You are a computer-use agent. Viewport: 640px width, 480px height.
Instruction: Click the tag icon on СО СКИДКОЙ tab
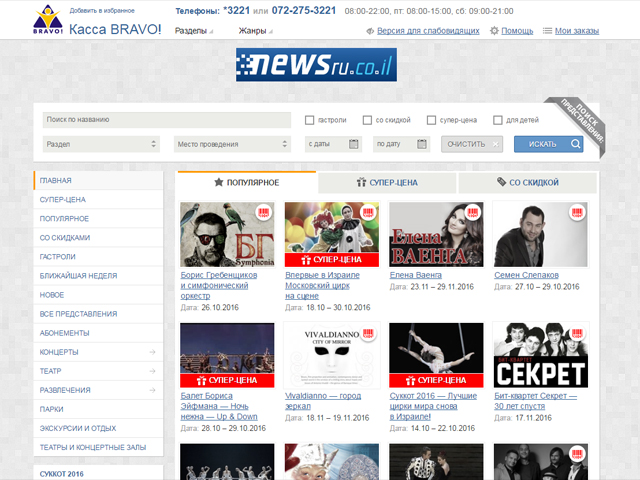(x=501, y=182)
